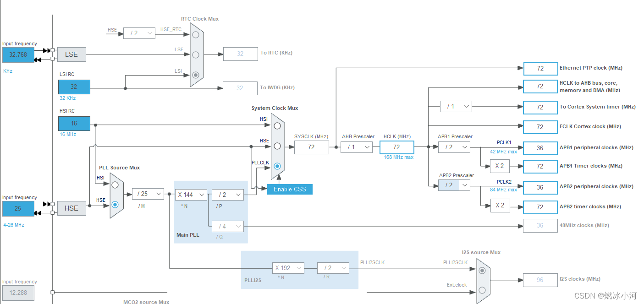Click the LSI RC 32 value box
The height and width of the screenshot is (304, 644).
coord(74,87)
